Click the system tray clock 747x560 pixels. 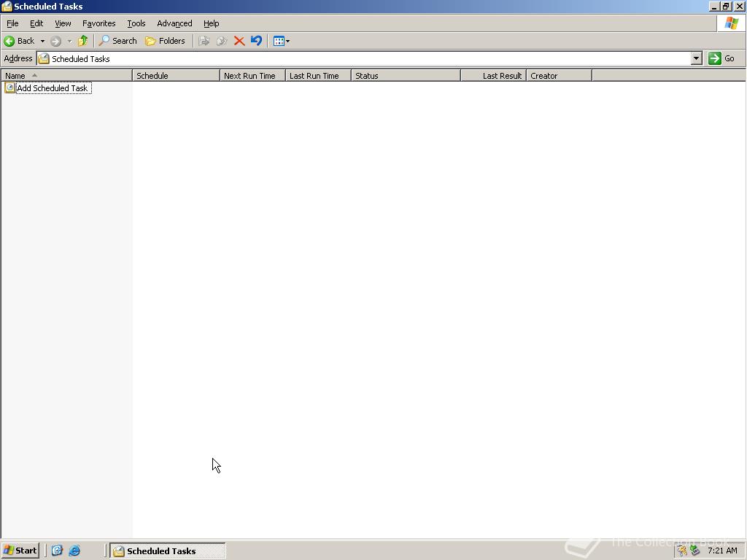coord(722,551)
